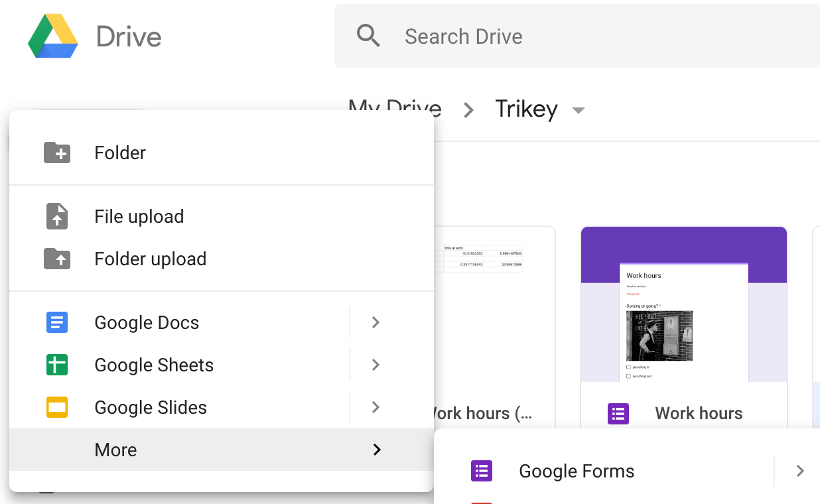The height and width of the screenshot is (504, 820).
Task: Select the Work hours file name
Action: pos(699,413)
